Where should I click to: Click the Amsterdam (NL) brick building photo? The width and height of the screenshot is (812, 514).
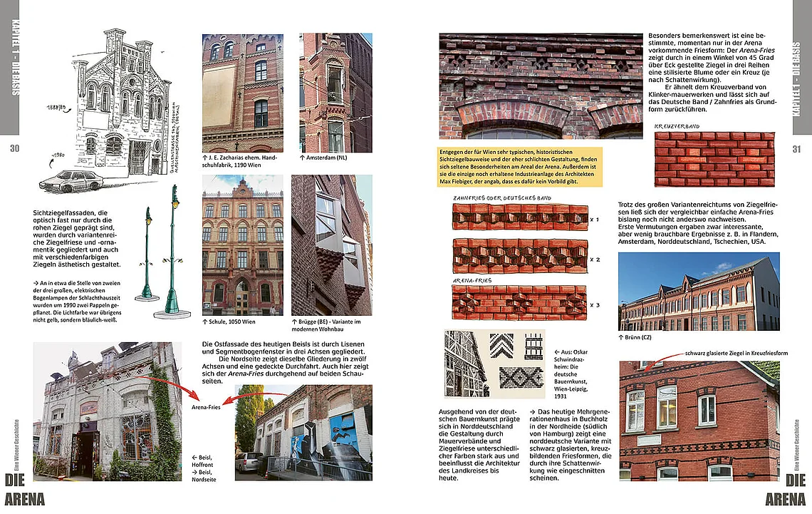tap(335, 93)
